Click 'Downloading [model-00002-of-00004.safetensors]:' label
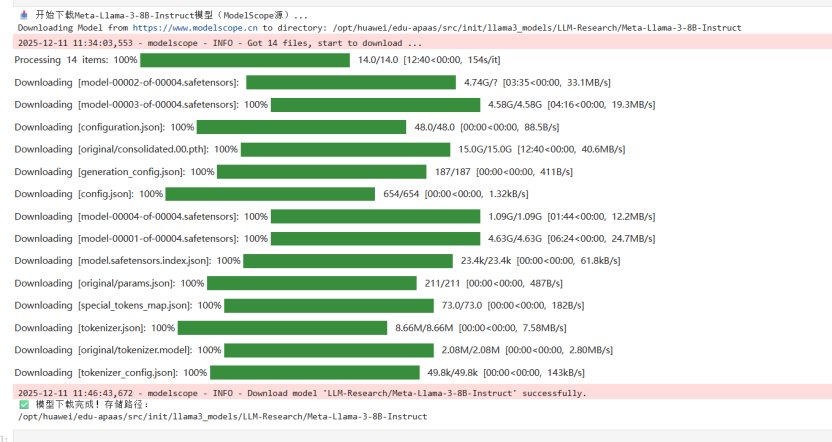The width and height of the screenshot is (832, 442). click(127, 82)
